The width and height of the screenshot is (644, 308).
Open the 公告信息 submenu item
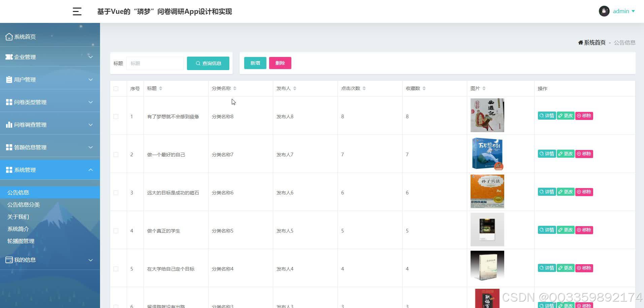50,192
